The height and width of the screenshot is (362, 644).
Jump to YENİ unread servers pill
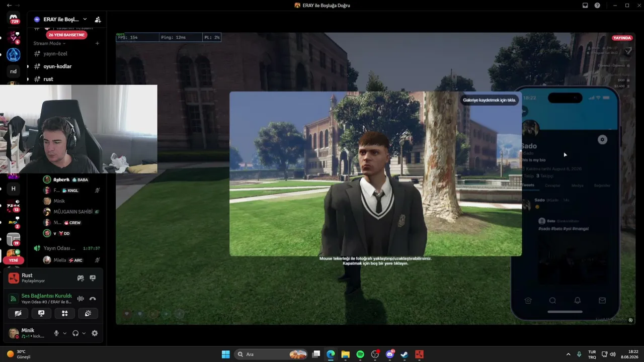(14, 260)
